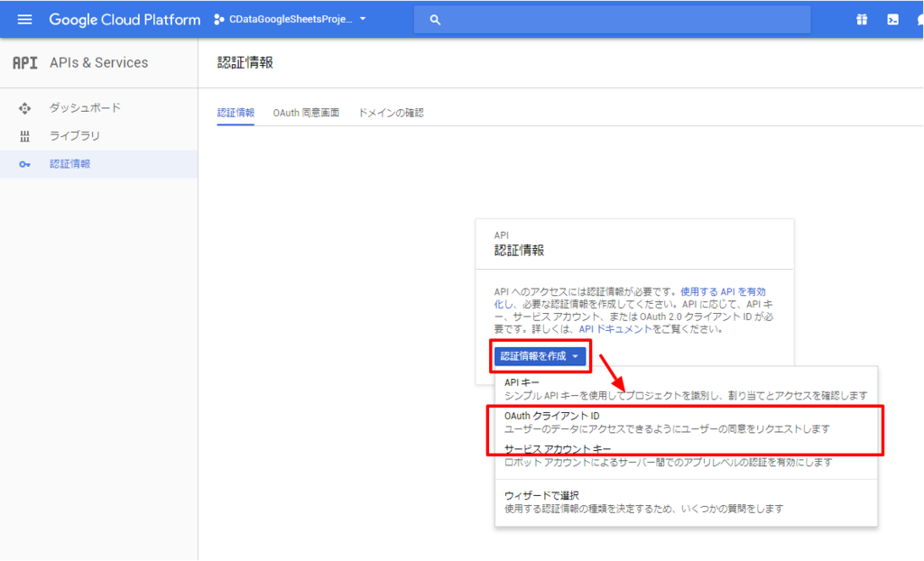The height and width of the screenshot is (561, 924).
Task: Open the API ドキュメント link
Action: [x=615, y=329]
